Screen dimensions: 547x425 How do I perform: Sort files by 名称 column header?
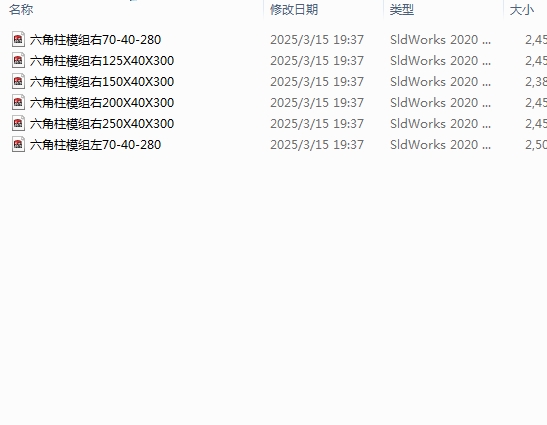click(21, 9)
